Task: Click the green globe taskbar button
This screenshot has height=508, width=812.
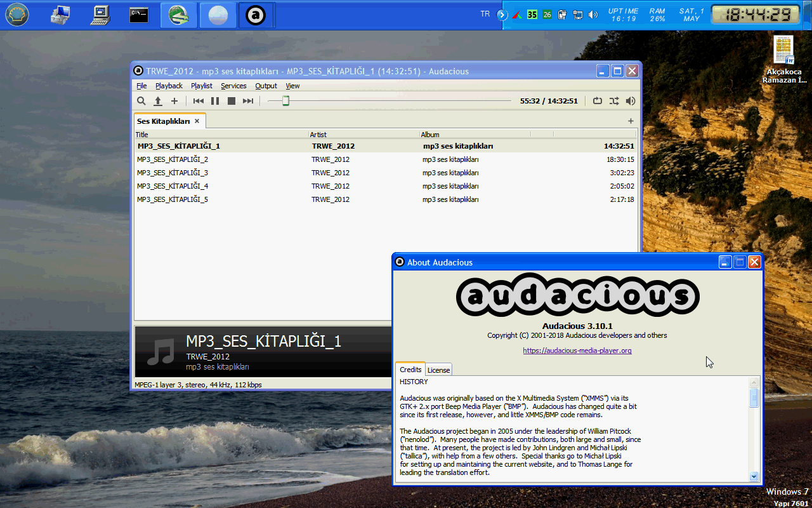Action: tap(179, 15)
